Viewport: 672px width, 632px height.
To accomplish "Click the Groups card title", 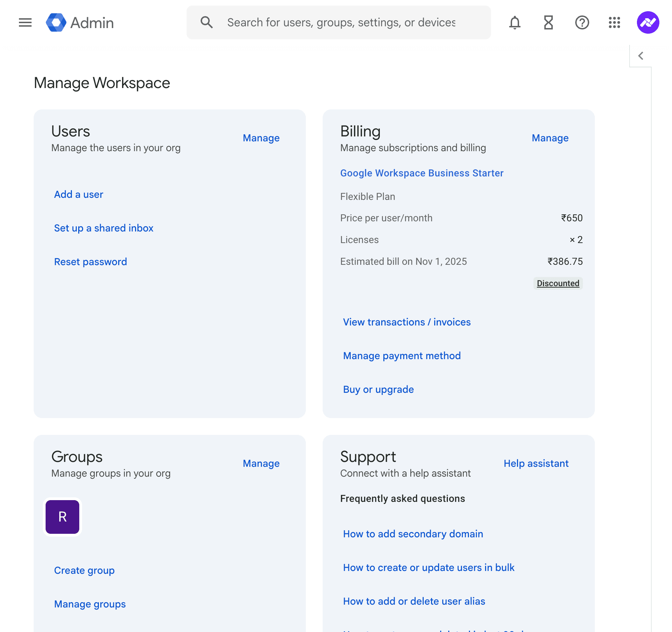I will click(77, 457).
